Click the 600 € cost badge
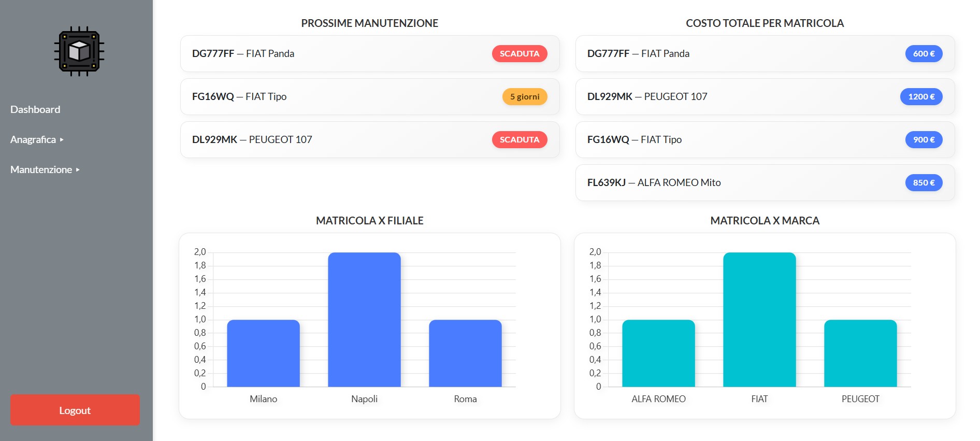This screenshot has width=980, height=441. [924, 53]
